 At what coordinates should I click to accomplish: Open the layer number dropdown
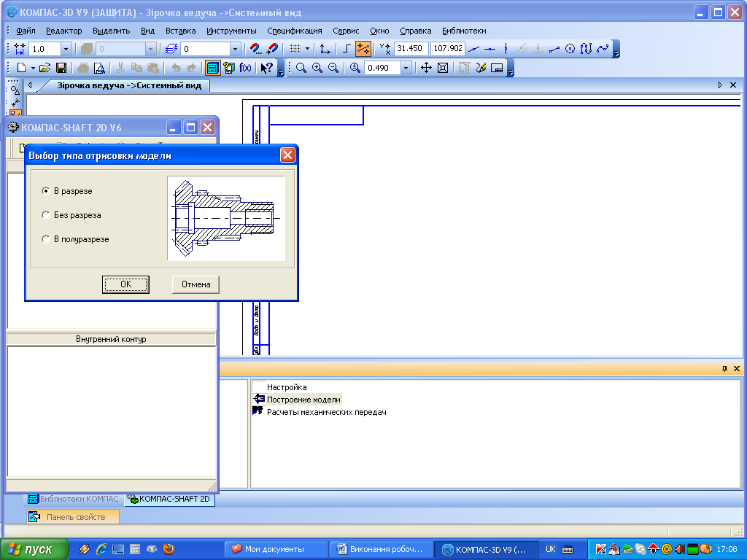(234, 49)
